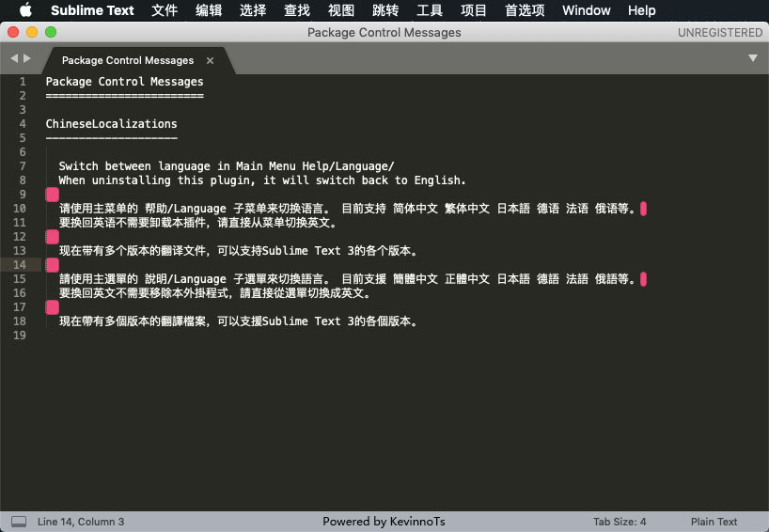
Task: Click line 18 text 現在帶有多個版本的翻譯檔案
Action: [240, 321]
